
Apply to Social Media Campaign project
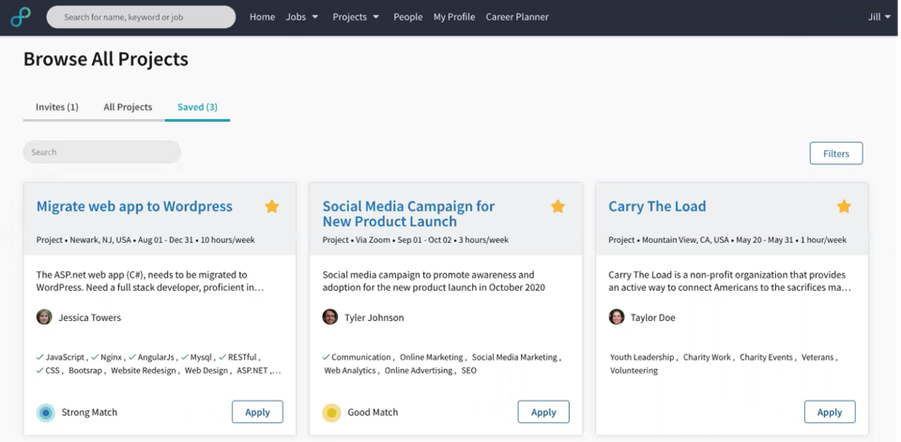click(x=544, y=412)
